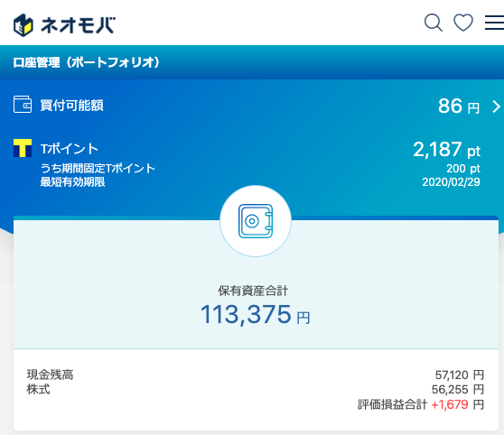Open favorites via the heart icon
The image size is (504, 435).
(463, 23)
